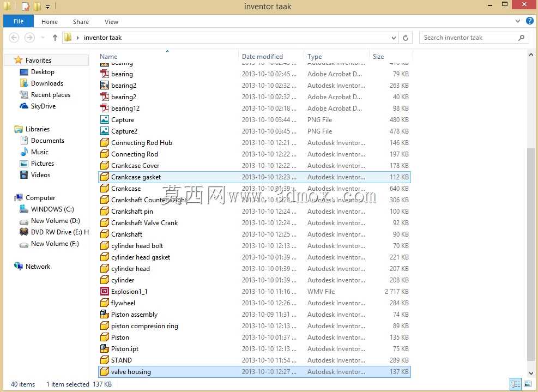Select bearing2 Autodesk Inventor drawing icon

[104, 85]
